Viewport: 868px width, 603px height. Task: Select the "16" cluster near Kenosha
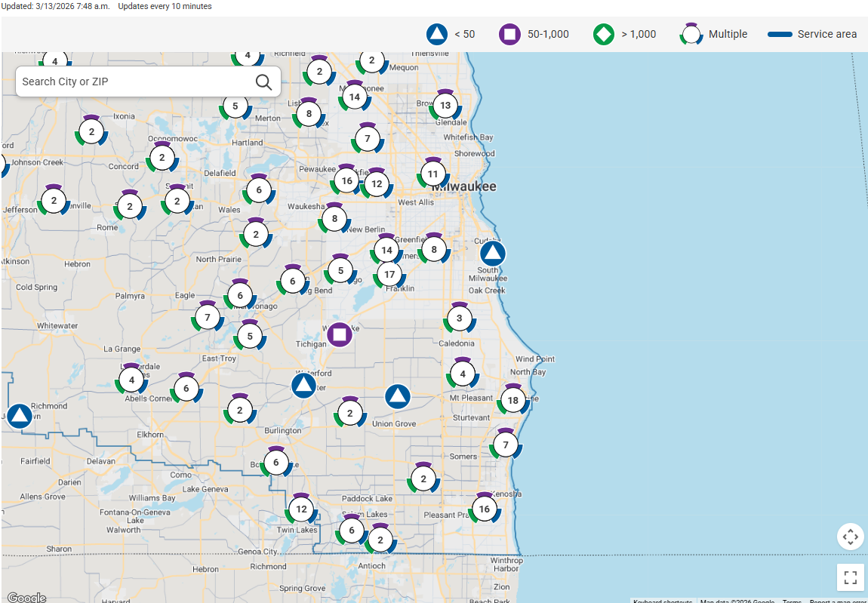click(484, 509)
